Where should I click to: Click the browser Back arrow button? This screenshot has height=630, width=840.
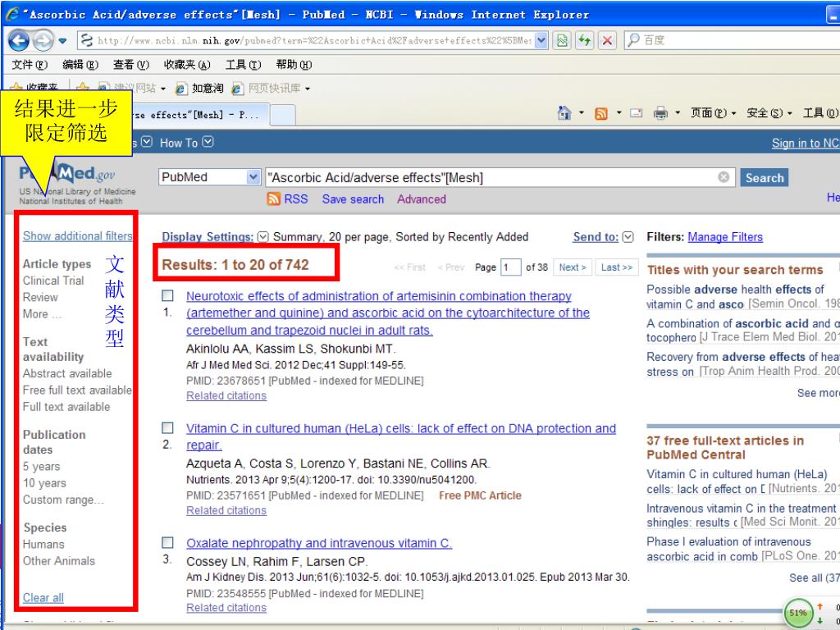[x=19, y=40]
